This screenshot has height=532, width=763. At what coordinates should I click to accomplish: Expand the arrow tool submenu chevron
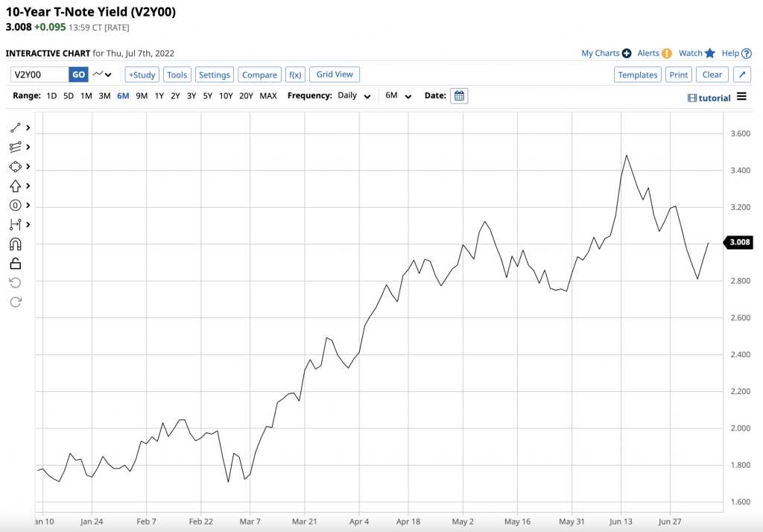point(28,186)
